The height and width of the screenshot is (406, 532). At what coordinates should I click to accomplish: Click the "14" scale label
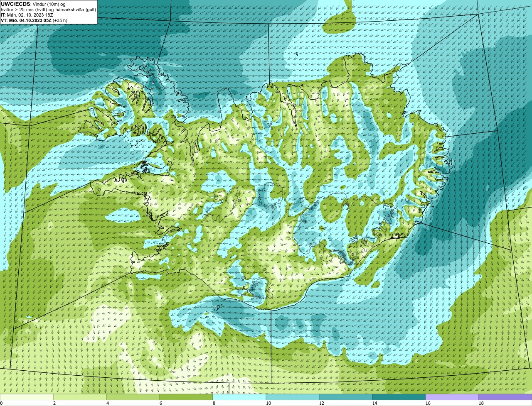tap(375, 403)
